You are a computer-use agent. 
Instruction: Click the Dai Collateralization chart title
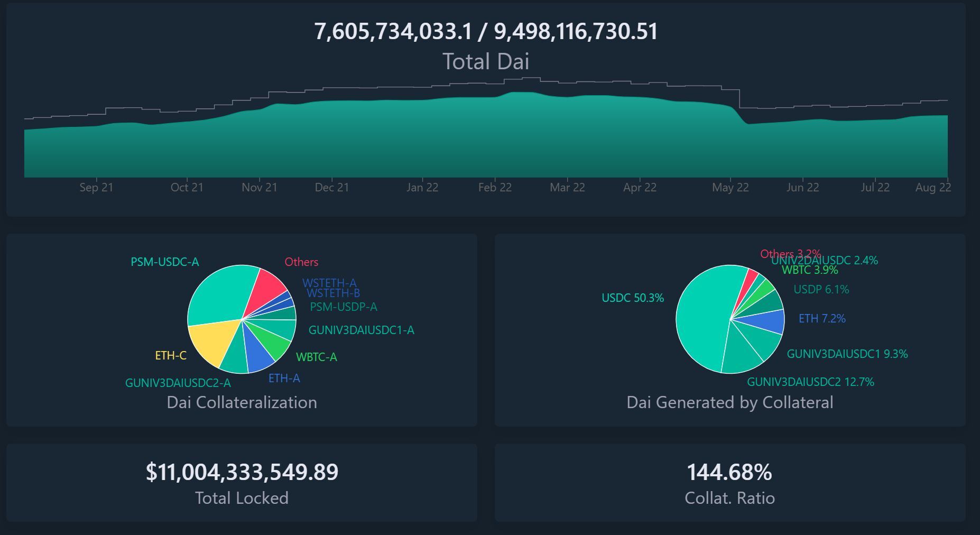[242, 402]
